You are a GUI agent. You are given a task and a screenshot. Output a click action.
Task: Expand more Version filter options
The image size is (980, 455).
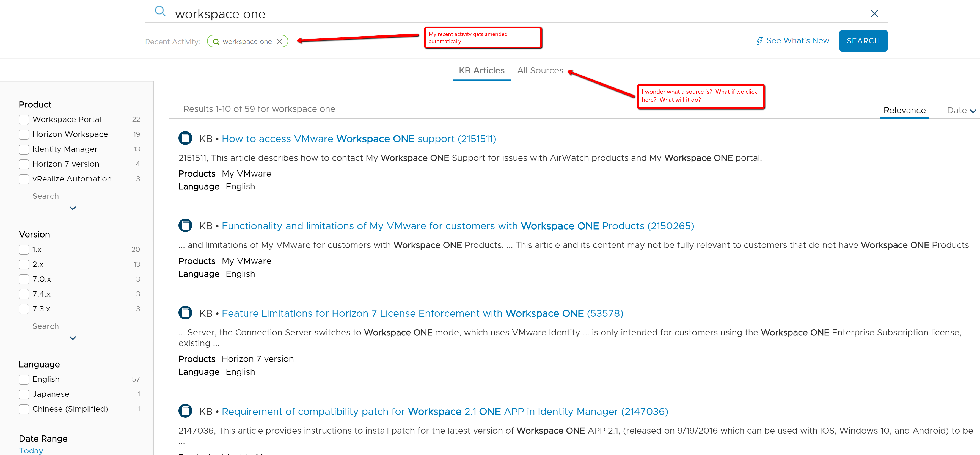tap(73, 338)
